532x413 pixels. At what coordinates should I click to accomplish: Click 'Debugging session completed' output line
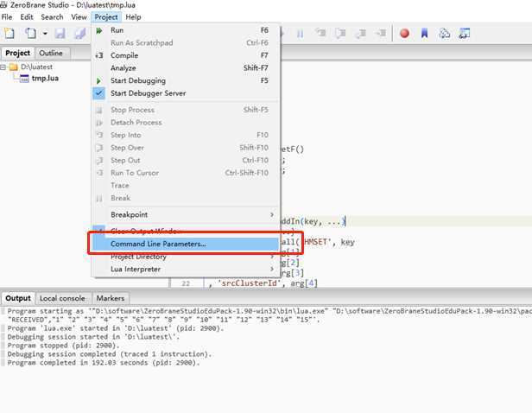pyautogui.click(x=109, y=354)
